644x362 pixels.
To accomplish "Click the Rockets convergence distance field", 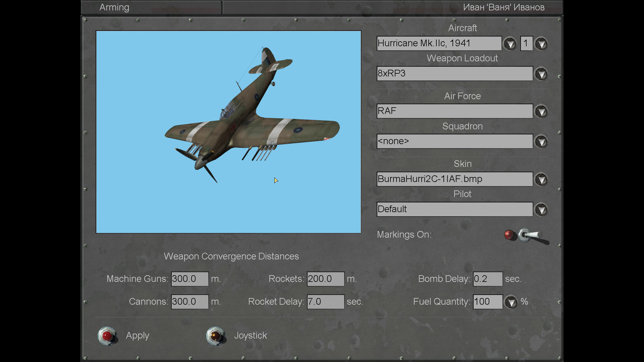I will coord(325,279).
